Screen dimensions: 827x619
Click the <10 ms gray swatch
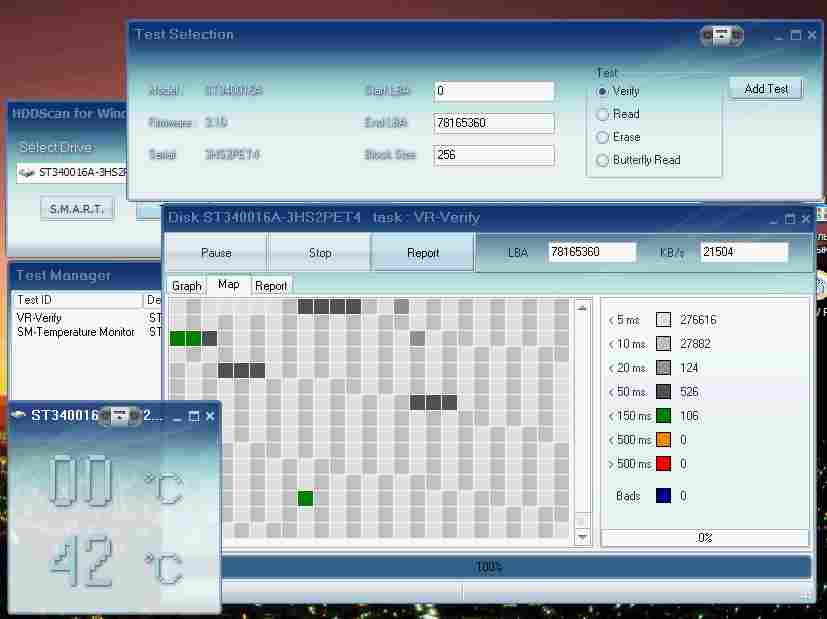[663, 344]
